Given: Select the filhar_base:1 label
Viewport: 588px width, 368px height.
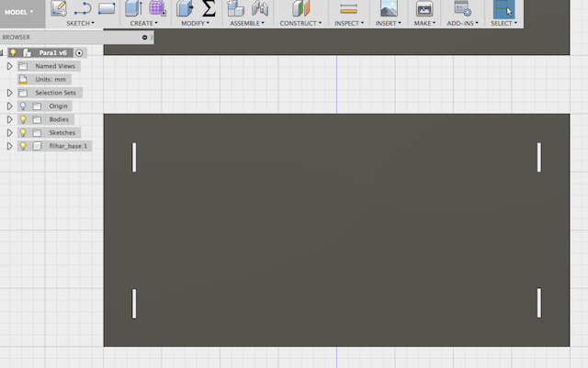Looking at the screenshot, I should point(68,146).
